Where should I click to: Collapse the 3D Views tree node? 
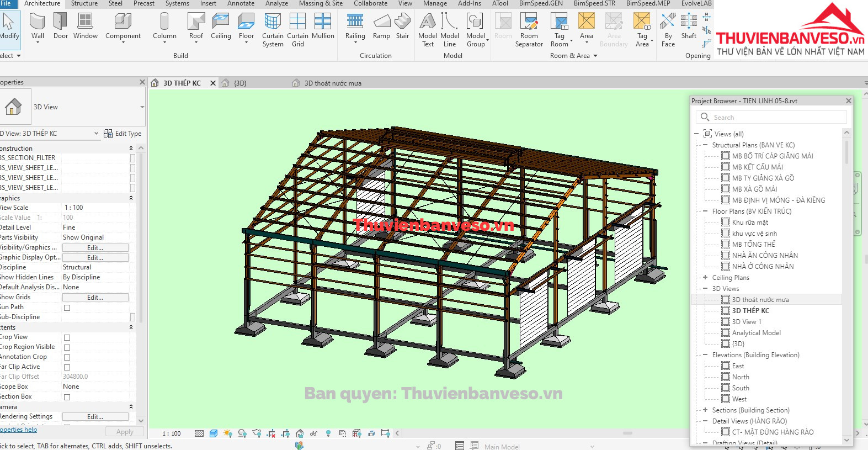click(705, 289)
